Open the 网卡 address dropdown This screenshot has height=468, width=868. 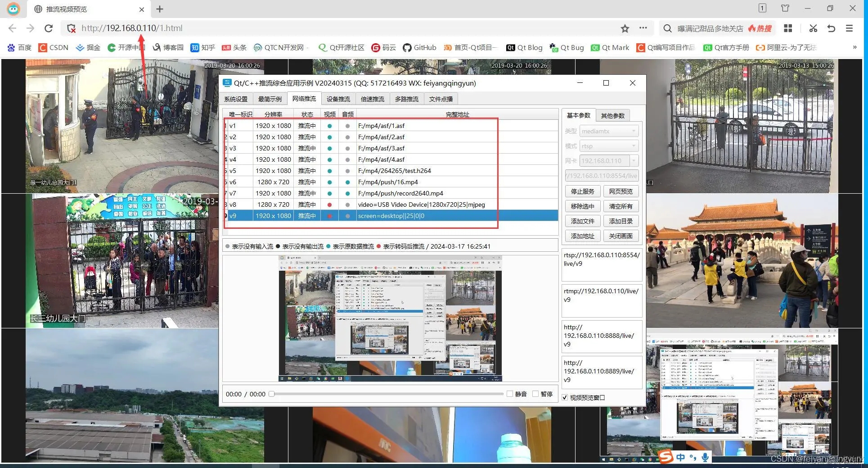[x=633, y=160]
